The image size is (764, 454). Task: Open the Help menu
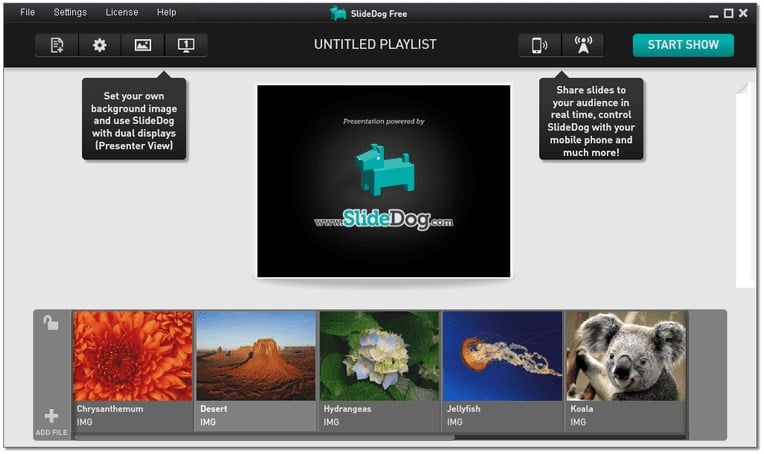167,12
